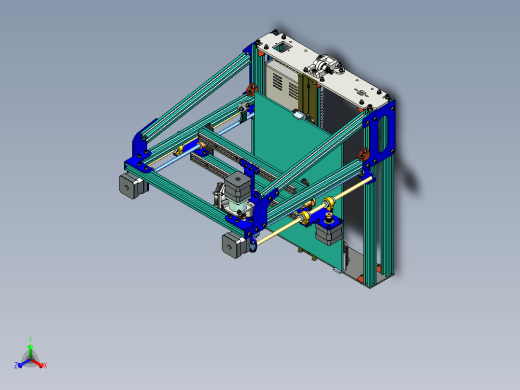Click the blue Z axis on orientation triad
The image size is (520, 390).
[x=22, y=364]
